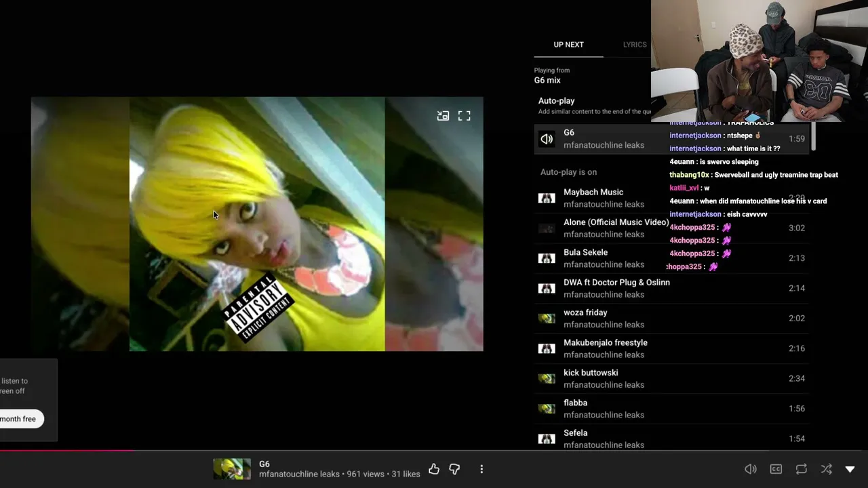Play Alone (Official Music Video) from the queue
The image size is (868, 488).
coord(616,222)
